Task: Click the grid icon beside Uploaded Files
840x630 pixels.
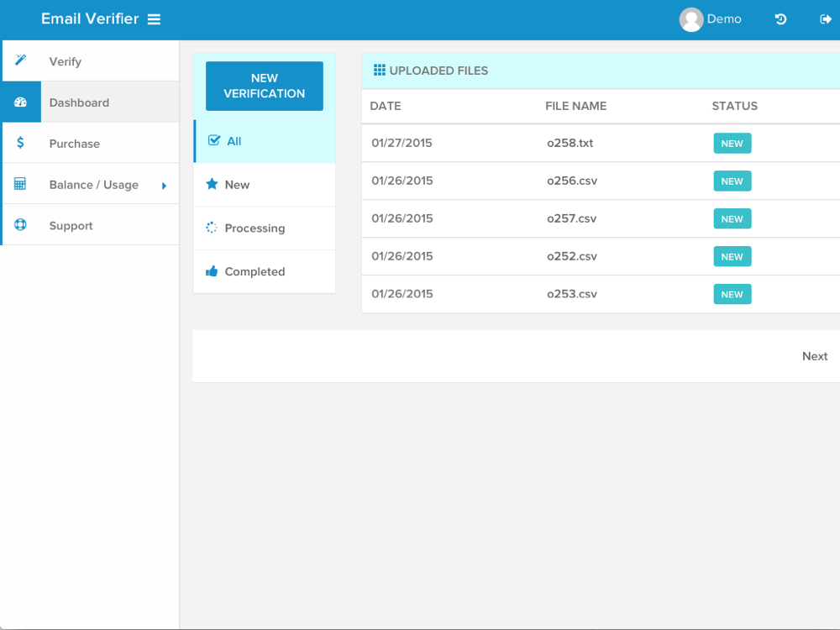Action: pos(380,71)
